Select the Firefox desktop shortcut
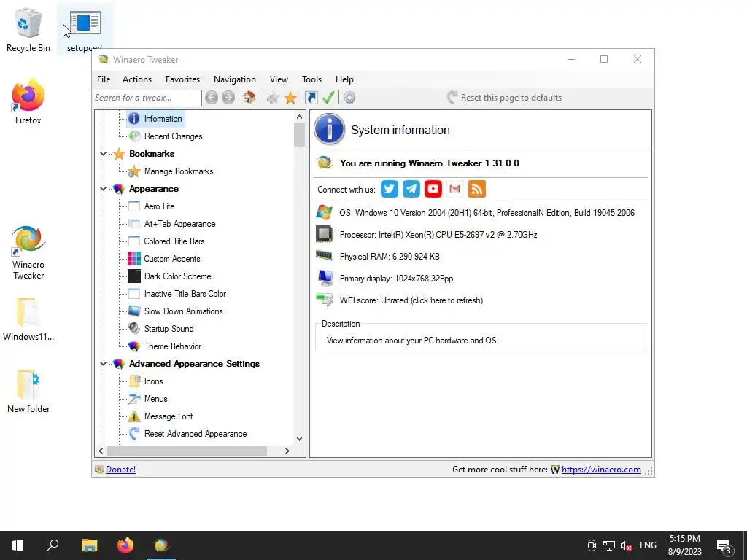747x560 pixels. click(x=28, y=102)
